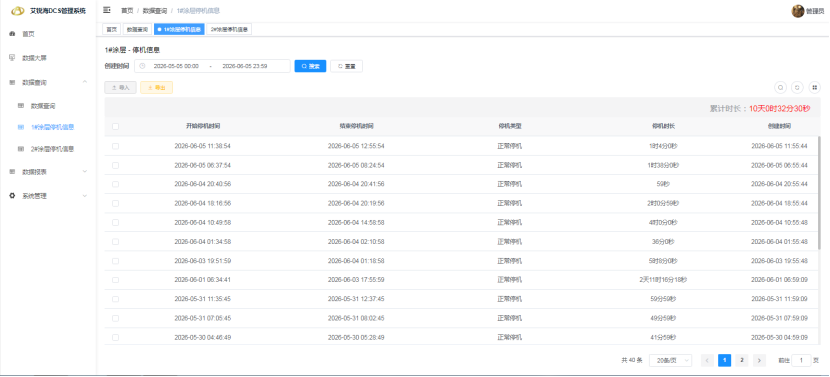The height and width of the screenshot is (377, 830).
Task: Check the row starting 2026-06-04 10:49:58
Action: [x=115, y=222]
